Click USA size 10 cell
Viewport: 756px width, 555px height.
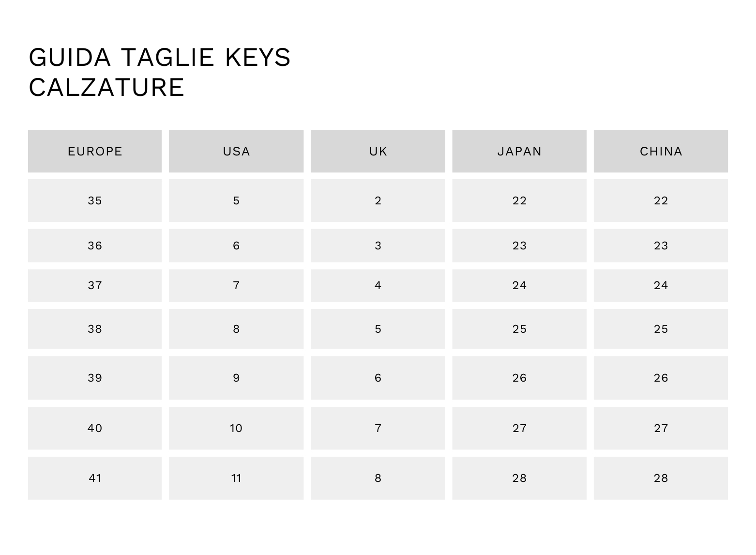[x=236, y=428]
